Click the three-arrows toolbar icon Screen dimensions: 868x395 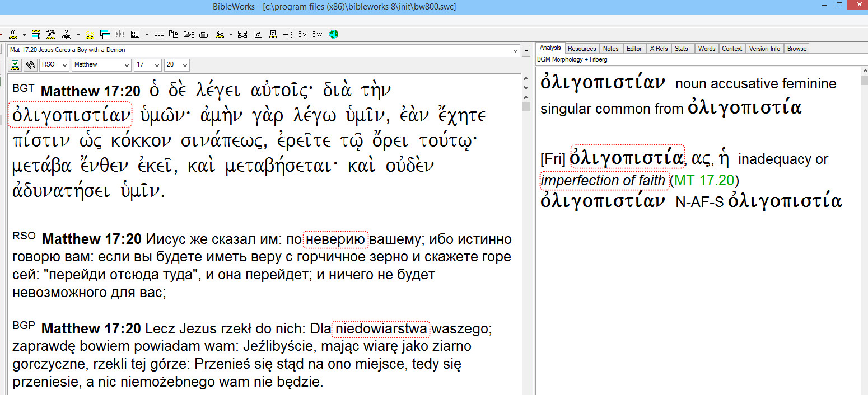(120, 34)
